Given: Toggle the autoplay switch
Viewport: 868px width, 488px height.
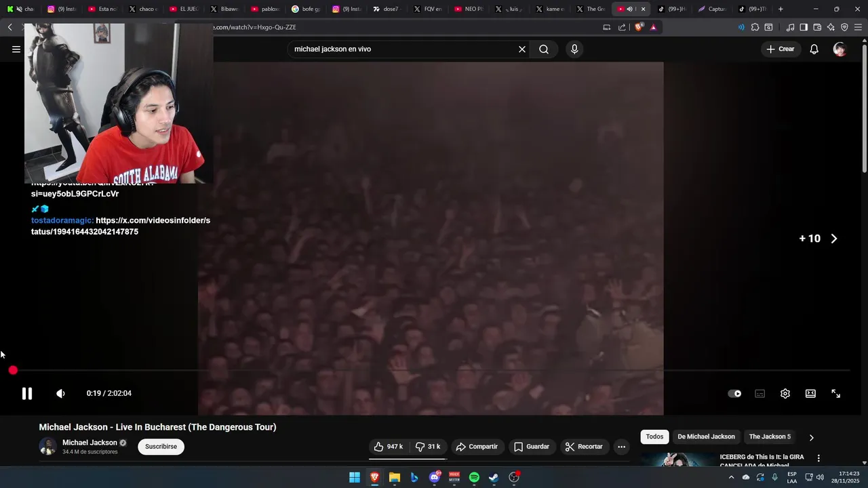Looking at the screenshot, I should (x=734, y=394).
